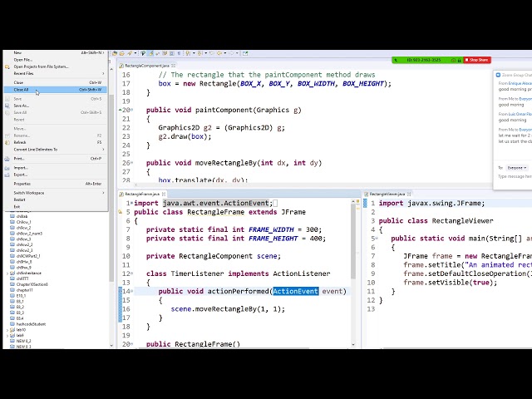Click the Zoom lock icon
Image resolution: width=532 pixels, height=399 pixels.
click(x=459, y=60)
